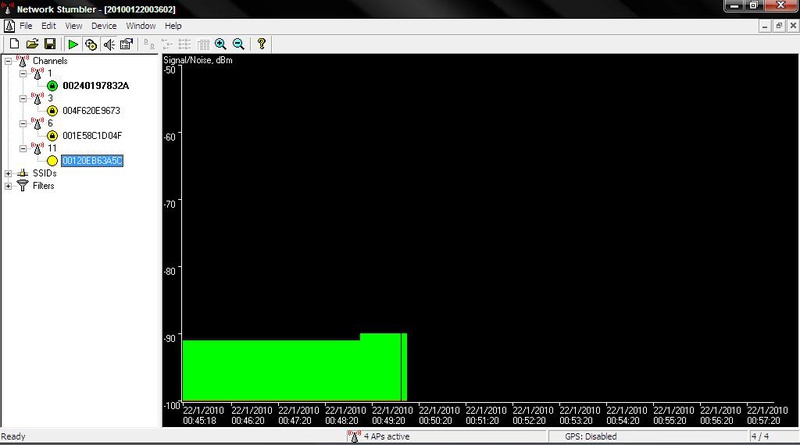Zoom out of the graph
This screenshot has height=445, width=800.
(238, 44)
